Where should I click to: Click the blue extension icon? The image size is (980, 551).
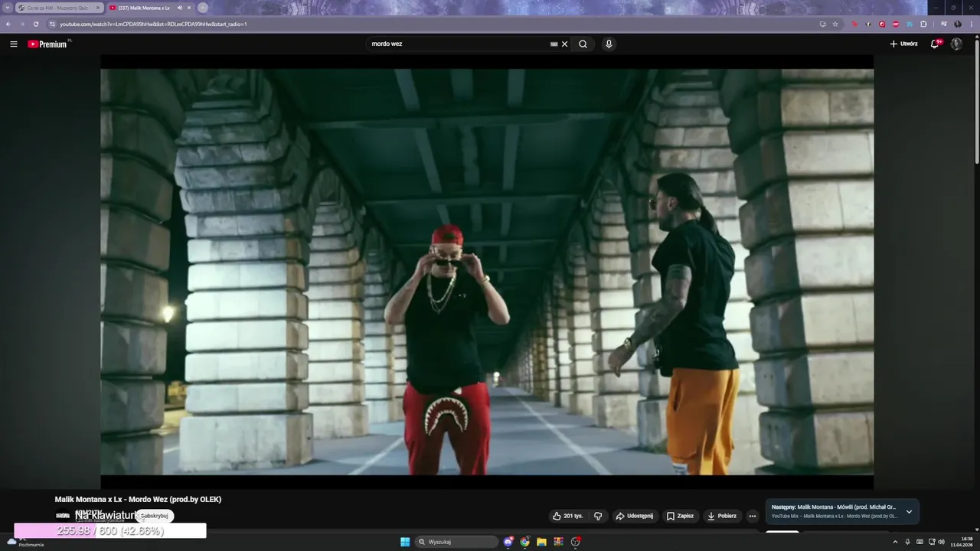point(910,24)
